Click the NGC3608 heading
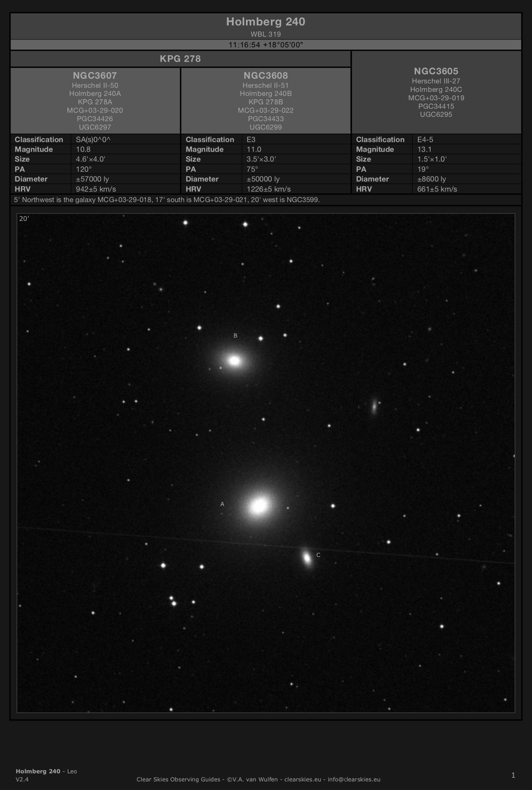The image size is (532, 790). [266, 75]
